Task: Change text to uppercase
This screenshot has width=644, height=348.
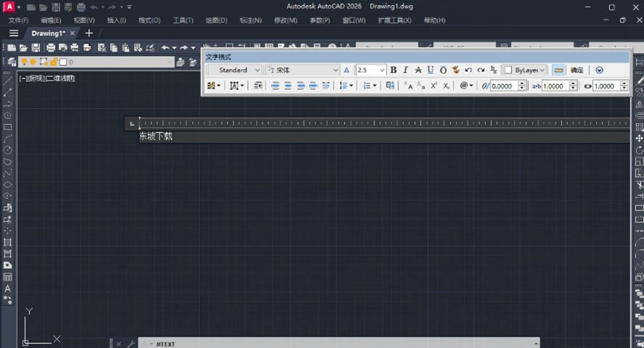Action: [x=408, y=86]
